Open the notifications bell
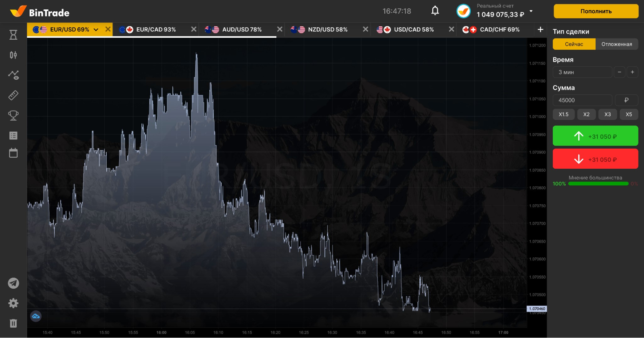The width and height of the screenshot is (644, 338). tap(435, 11)
